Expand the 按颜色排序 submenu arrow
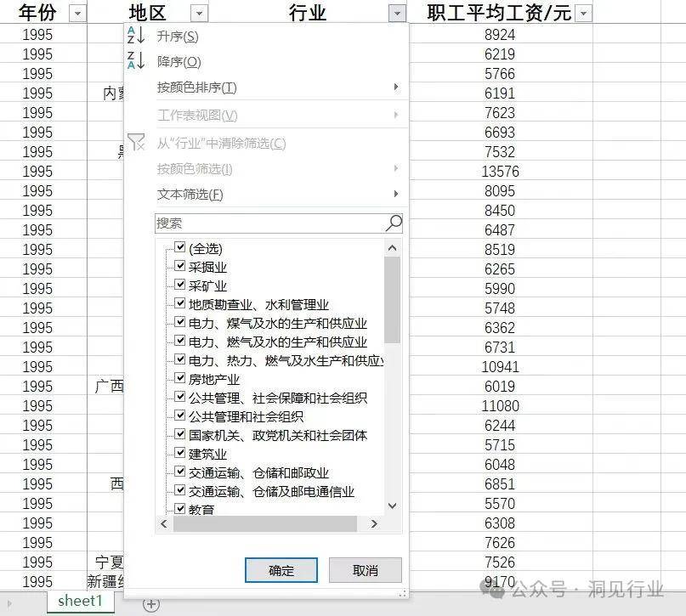Viewport: 686px width, 616px height. pyautogui.click(x=396, y=87)
